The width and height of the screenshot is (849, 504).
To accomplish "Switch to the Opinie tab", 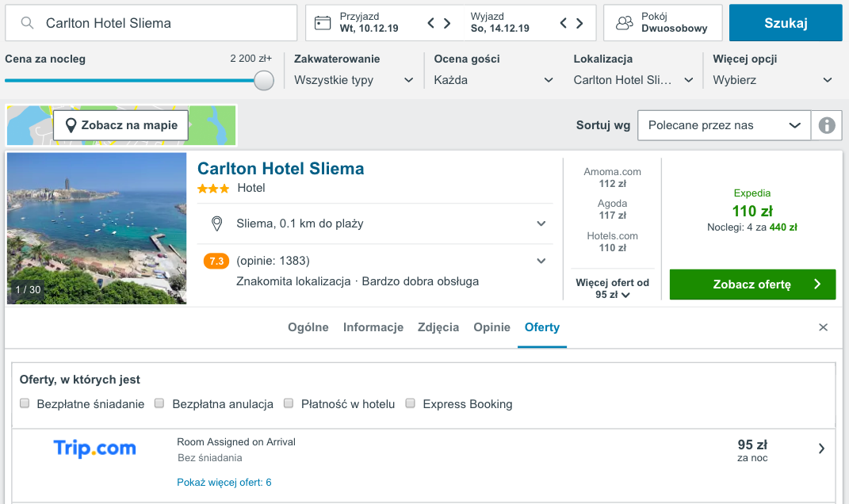I will point(491,327).
